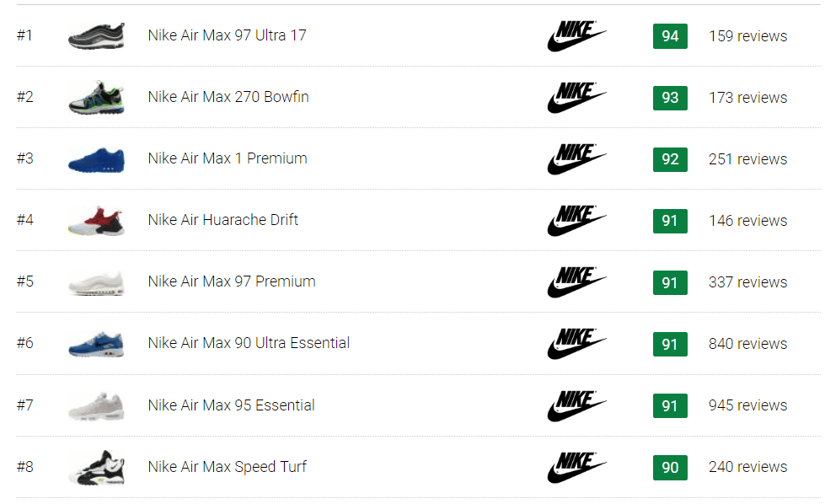The image size is (825, 504).
Task: View the 945 reviews link
Action: click(x=747, y=405)
